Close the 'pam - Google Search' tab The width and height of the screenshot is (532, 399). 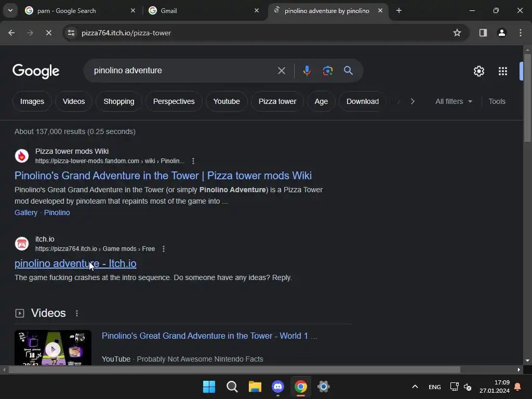point(133,10)
